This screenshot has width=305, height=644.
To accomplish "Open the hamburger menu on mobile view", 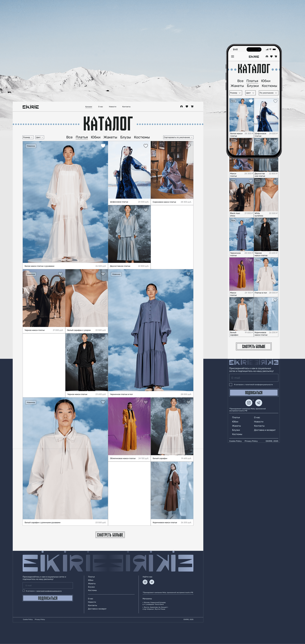I will click(233, 56).
